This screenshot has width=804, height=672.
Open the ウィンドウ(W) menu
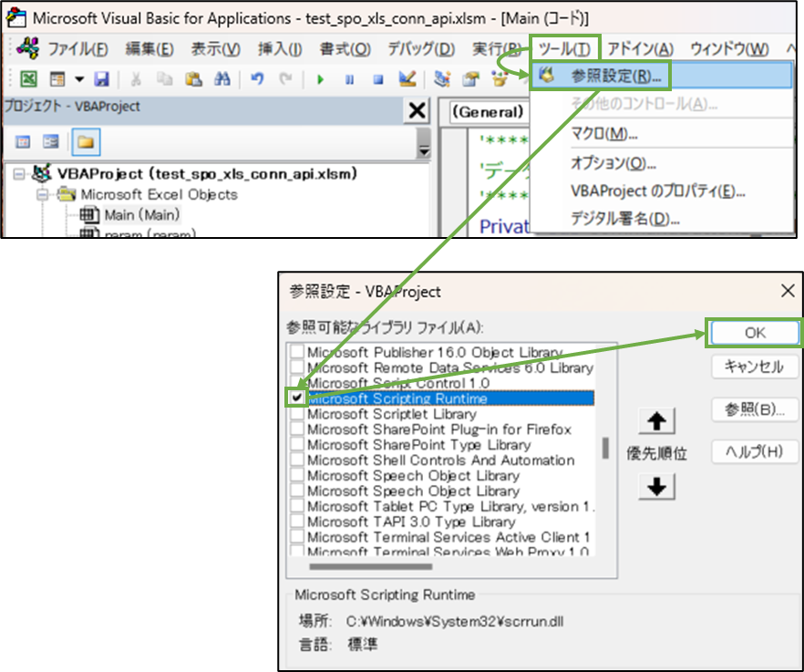729,48
